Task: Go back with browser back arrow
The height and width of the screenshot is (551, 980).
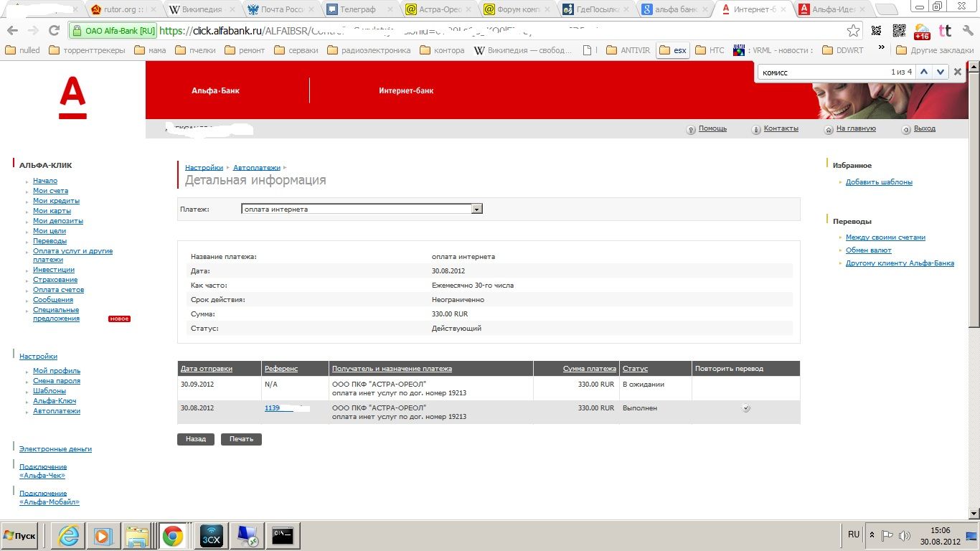Action: click(12, 31)
